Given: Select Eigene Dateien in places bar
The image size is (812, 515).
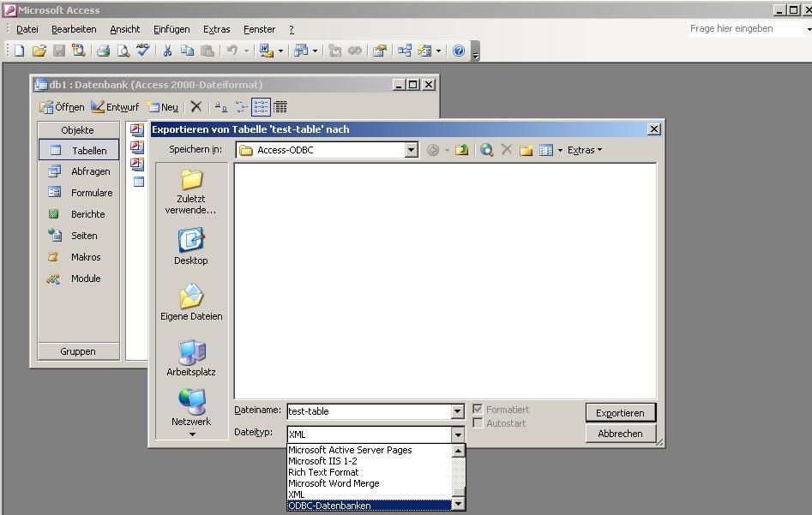Looking at the screenshot, I should [x=191, y=302].
